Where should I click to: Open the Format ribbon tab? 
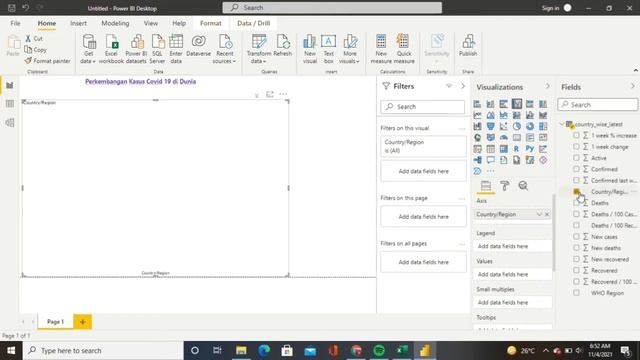[211, 23]
